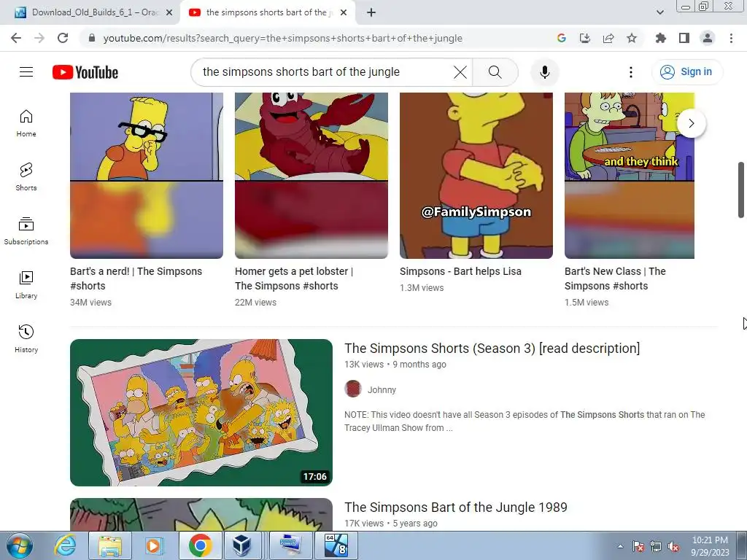The height and width of the screenshot is (560, 747).
Task: Play the Bart of the Jungle thumbnail
Action: pos(201,515)
